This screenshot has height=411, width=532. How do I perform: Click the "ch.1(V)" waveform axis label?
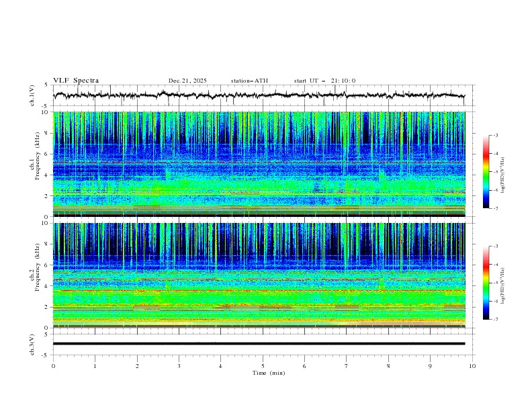pyautogui.click(x=32, y=95)
